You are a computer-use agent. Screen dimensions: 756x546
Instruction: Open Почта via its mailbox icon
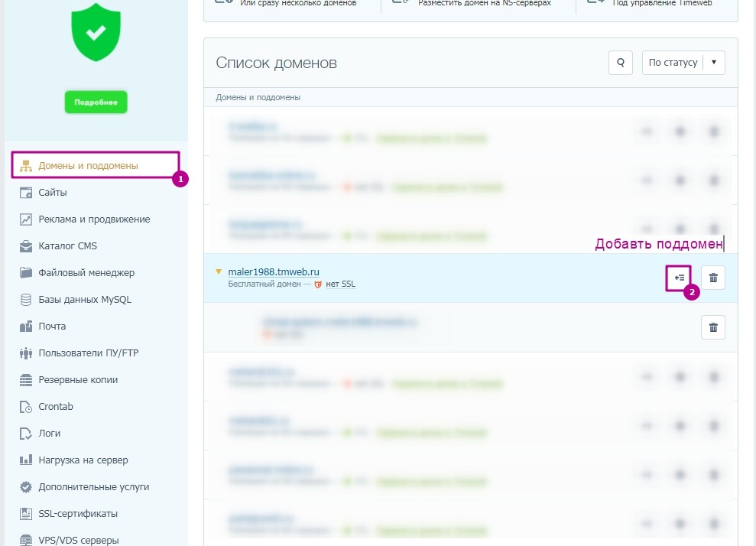(25, 326)
